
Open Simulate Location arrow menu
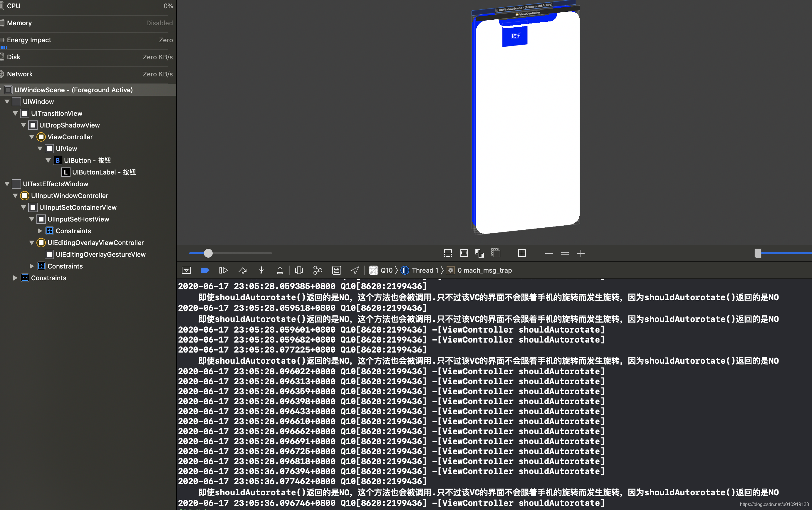pyautogui.click(x=355, y=270)
